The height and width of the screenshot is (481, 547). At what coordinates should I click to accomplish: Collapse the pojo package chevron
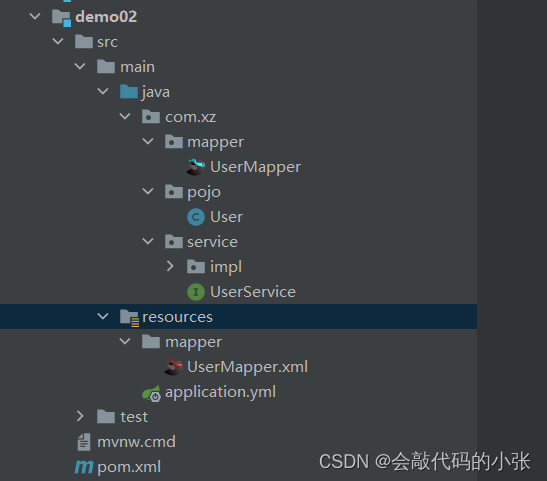pyautogui.click(x=148, y=191)
